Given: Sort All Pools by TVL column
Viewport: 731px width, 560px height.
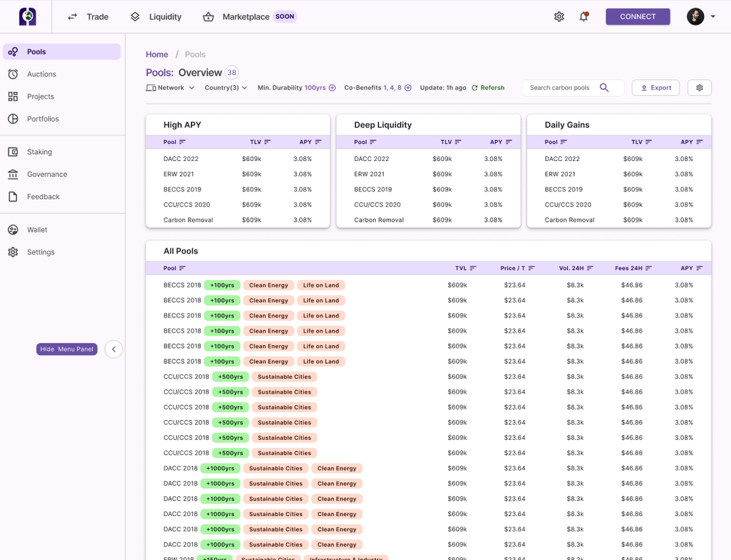Looking at the screenshot, I should 466,269.
